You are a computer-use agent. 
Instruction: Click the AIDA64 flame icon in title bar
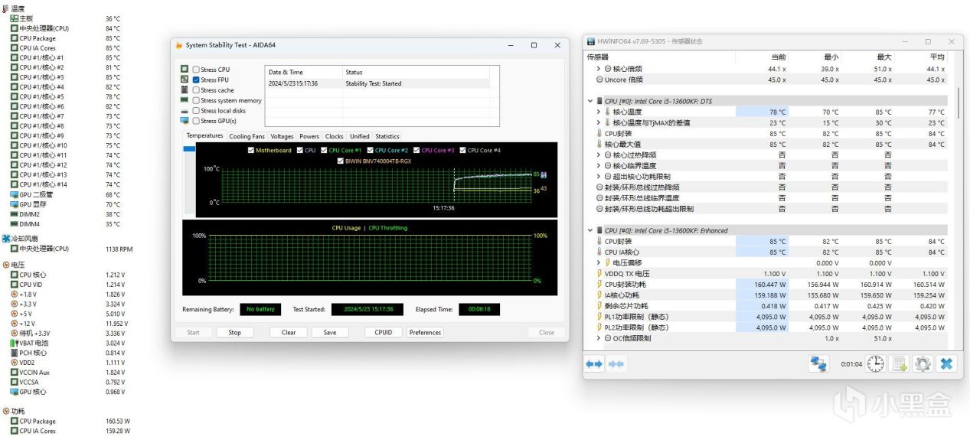tap(179, 45)
